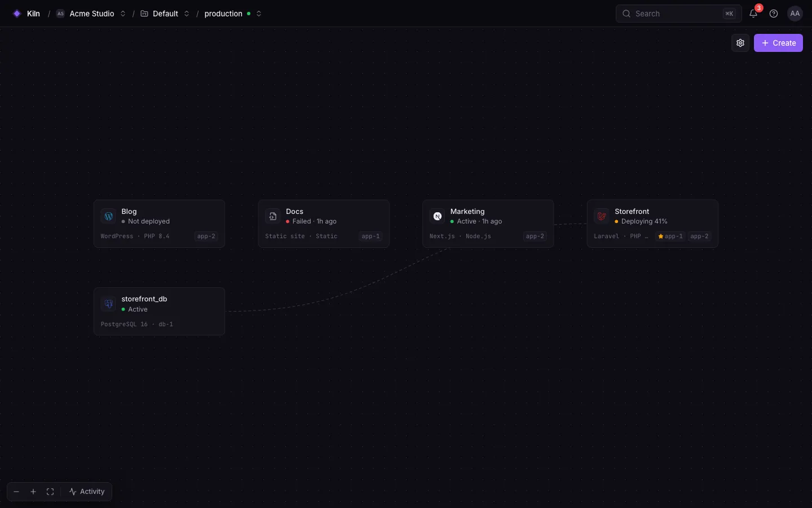Open the help question mark icon

774,14
